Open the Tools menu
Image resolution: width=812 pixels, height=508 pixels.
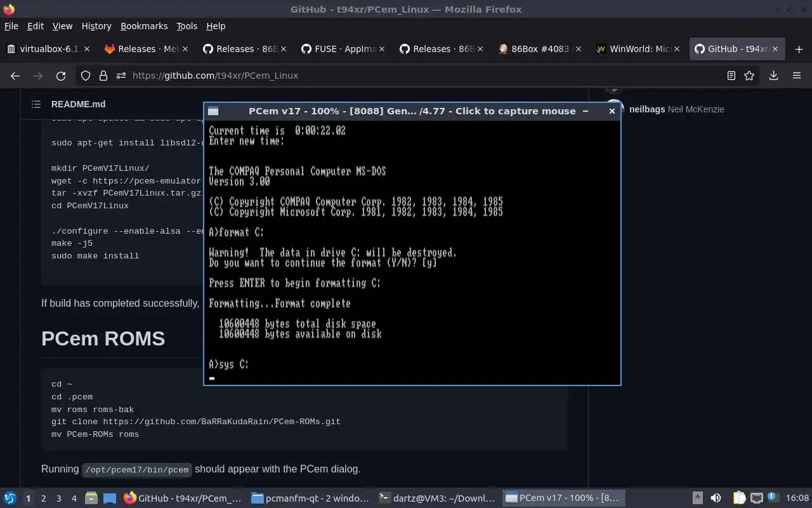point(187,26)
